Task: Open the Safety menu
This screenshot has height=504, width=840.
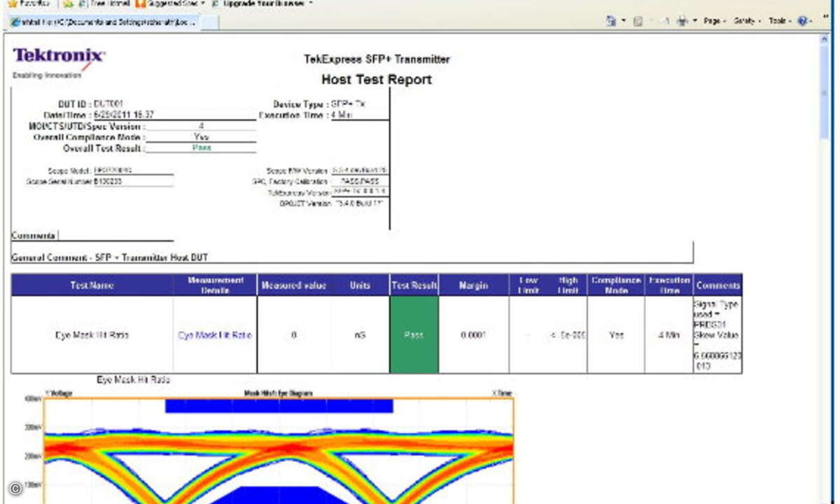Action: 747,22
